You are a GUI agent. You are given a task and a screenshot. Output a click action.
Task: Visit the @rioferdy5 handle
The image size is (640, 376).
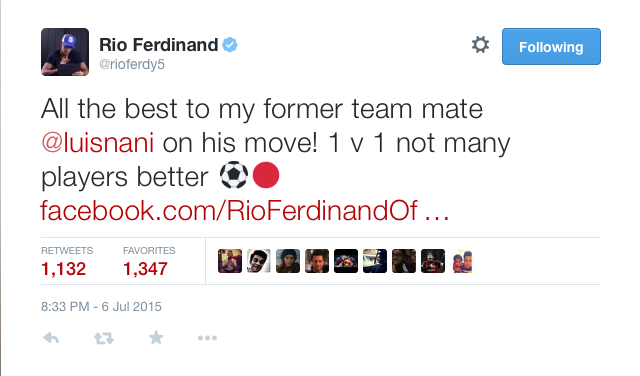pyautogui.click(x=132, y=65)
